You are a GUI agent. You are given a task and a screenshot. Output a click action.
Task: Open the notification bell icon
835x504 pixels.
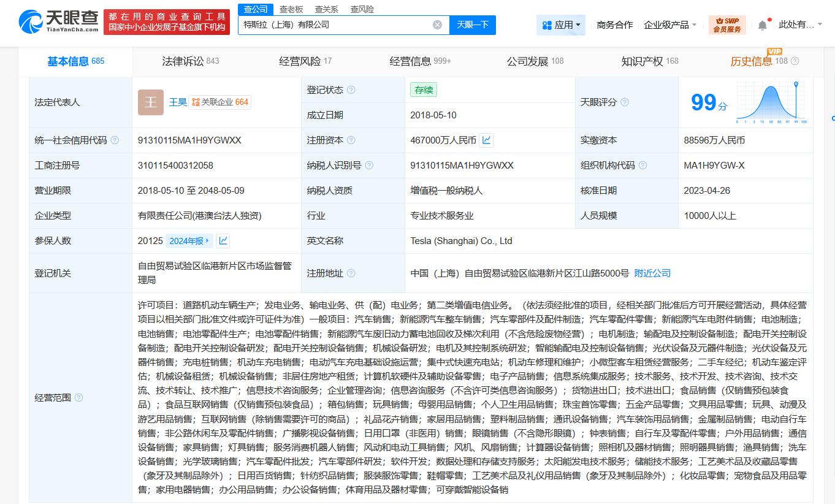tap(762, 23)
